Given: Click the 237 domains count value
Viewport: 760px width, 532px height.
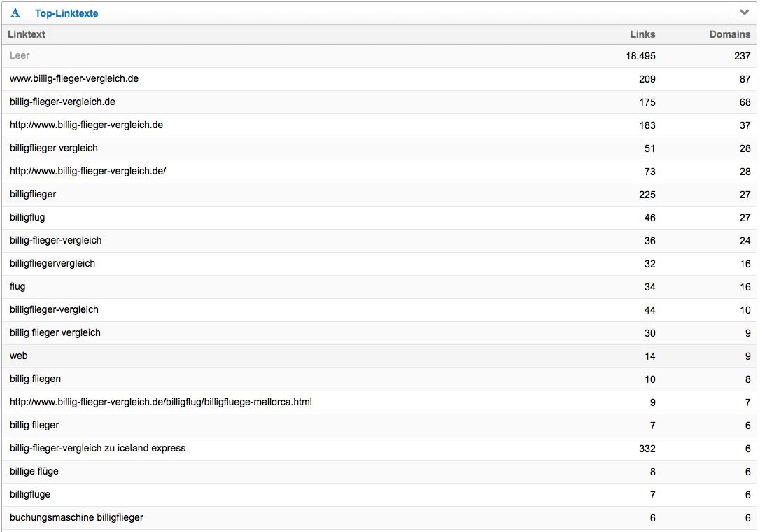Looking at the screenshot, I should pyautogui.click(x=742, y=56).
